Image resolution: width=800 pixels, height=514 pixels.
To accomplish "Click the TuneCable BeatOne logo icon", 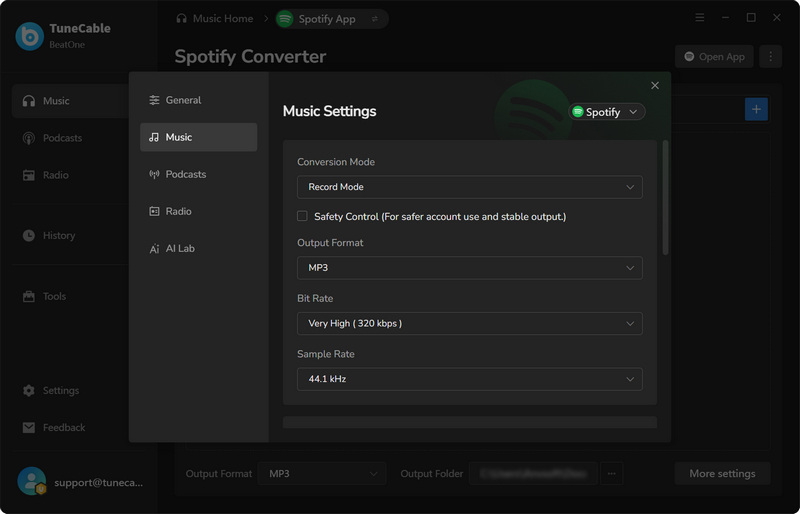I will pyautogui.click(x=30, y=36).
